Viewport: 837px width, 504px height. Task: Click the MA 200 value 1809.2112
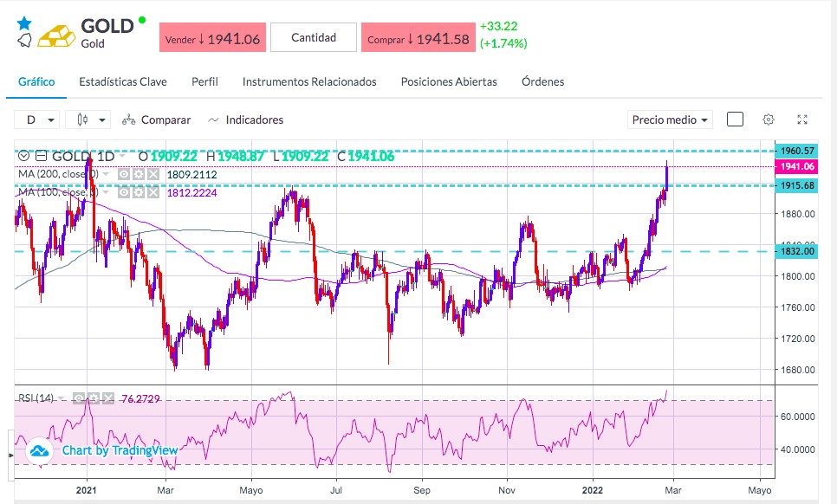[191, 174]
